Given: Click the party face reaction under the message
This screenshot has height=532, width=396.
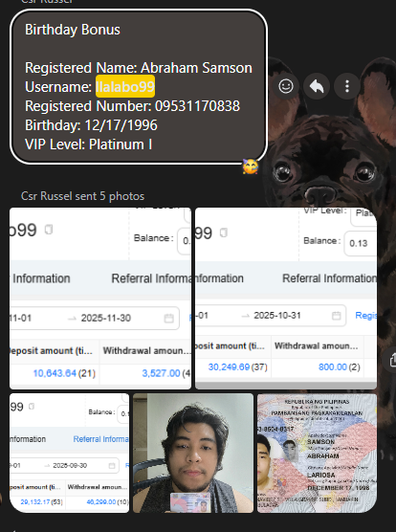Looking at the screenshot, I should click(x=251, y=166).
